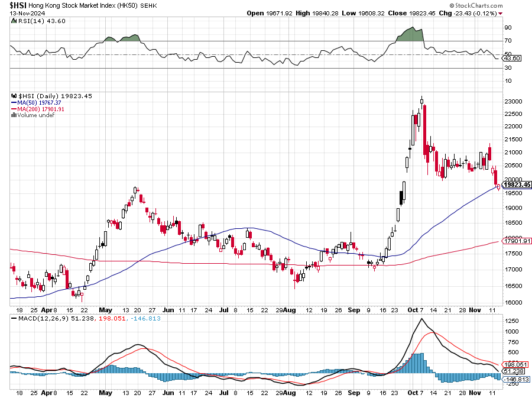The height and width of the screenshot is (398, 532).
Task: Click the 19823.45 current price tag
Action: pyautogui.click(x=516, y=185)
